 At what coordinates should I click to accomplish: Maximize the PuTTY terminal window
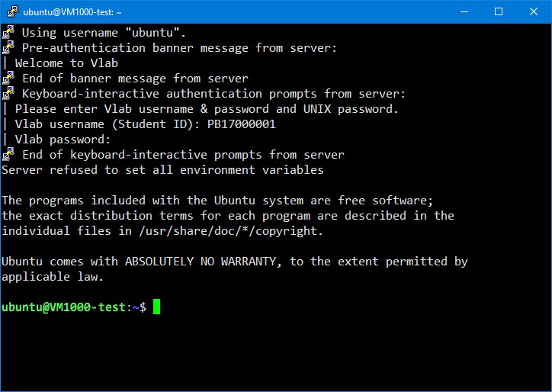499,11
